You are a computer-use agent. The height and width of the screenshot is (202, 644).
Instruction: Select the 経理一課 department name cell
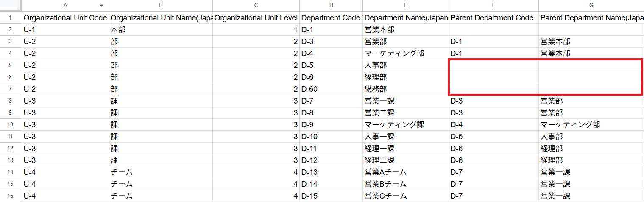pyautogui.click(x=405, y=149)
